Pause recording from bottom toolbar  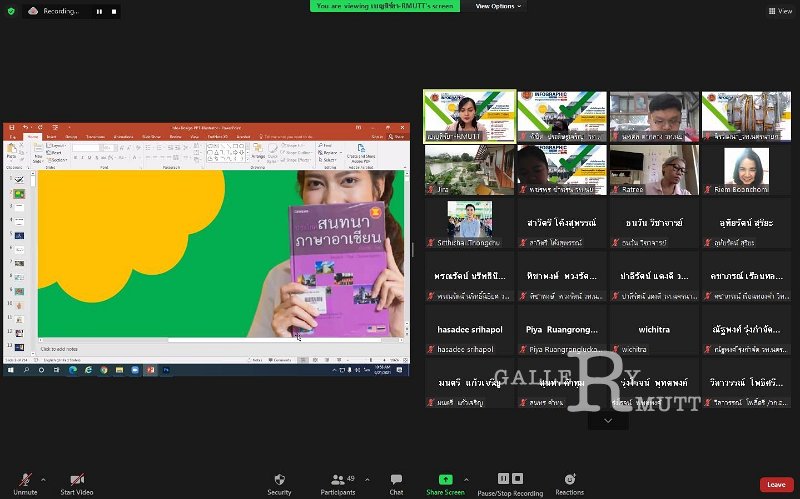[x=503, y=479]
